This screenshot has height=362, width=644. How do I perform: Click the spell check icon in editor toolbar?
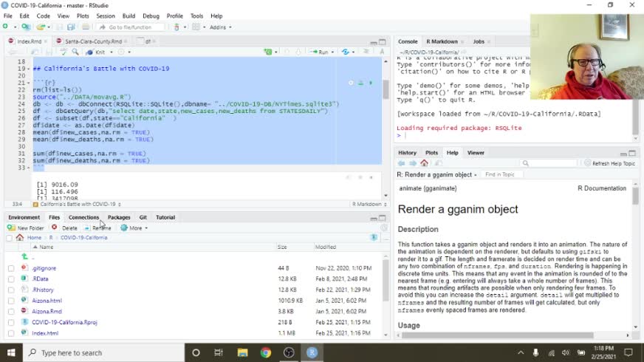point(64,52)
